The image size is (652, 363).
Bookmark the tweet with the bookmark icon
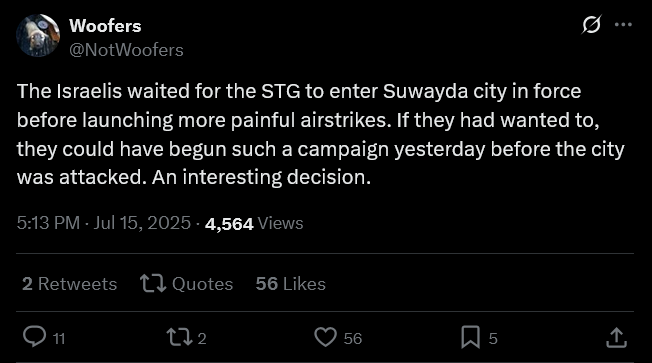(x=470, y=337)
